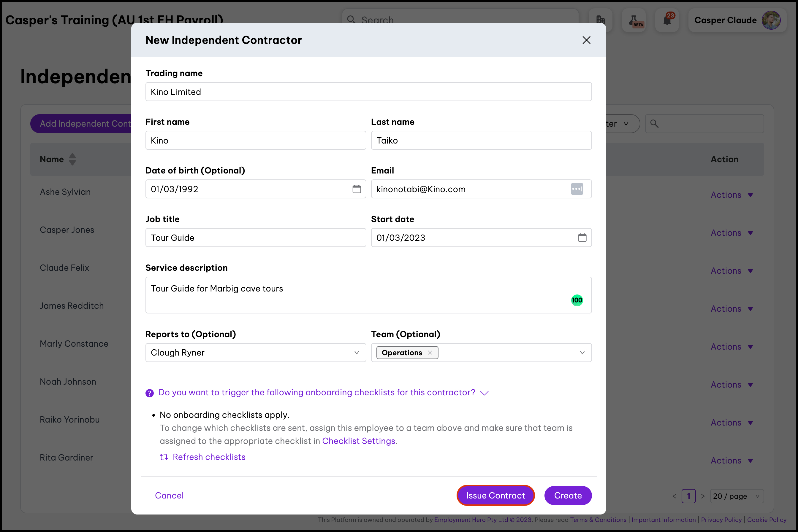This screenshot has height=532, width=798.
Task: Open the 20 / page dropdown
Action: 737,496
